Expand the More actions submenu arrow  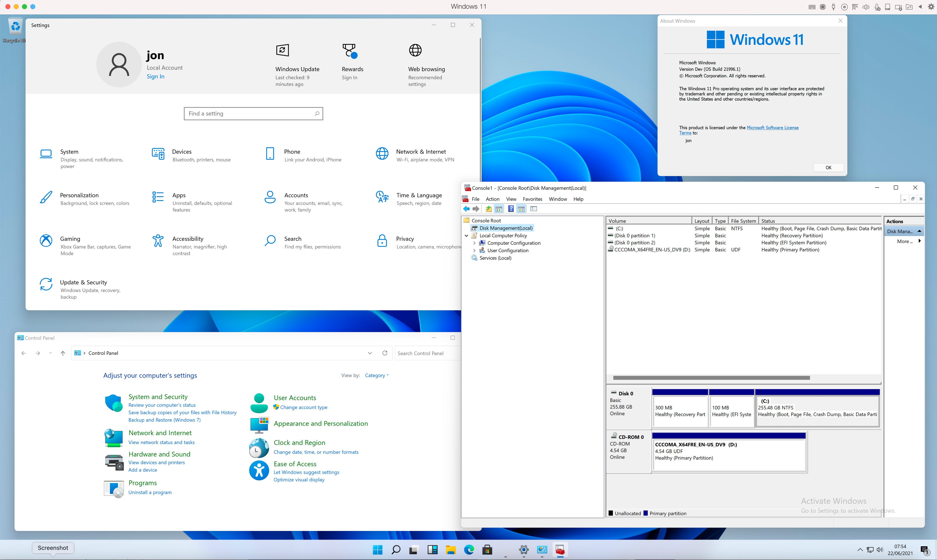click(919, 241)
